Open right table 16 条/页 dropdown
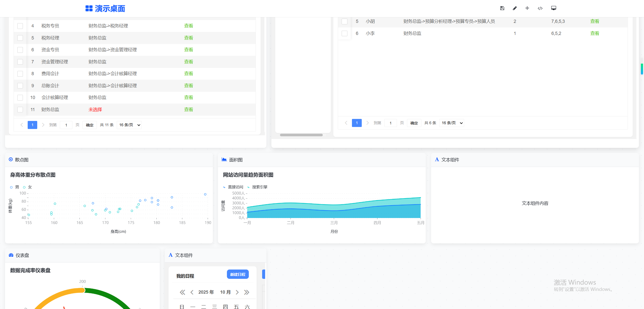This screenshot has height=309, width=644. [452, 123]
